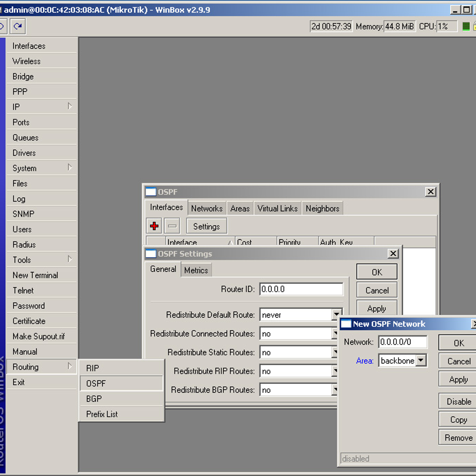
Task: Click the Router ID input field
Action: point(301,289)
